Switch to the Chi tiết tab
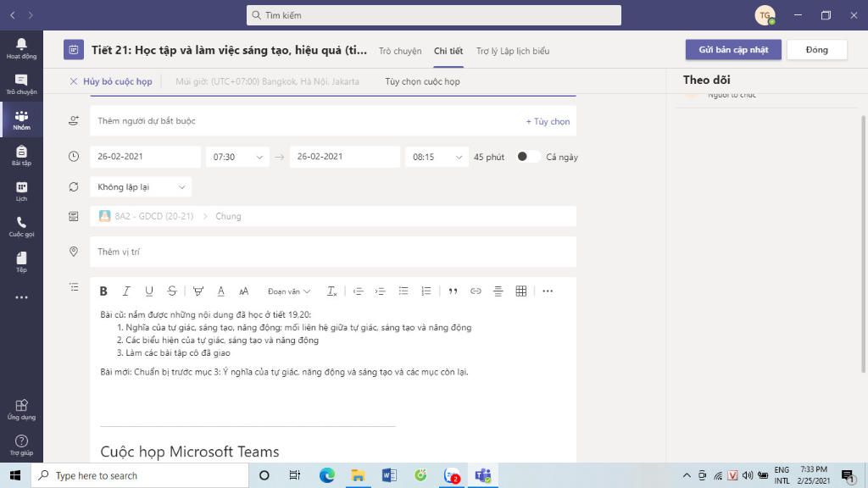 (x=448, y=51)
